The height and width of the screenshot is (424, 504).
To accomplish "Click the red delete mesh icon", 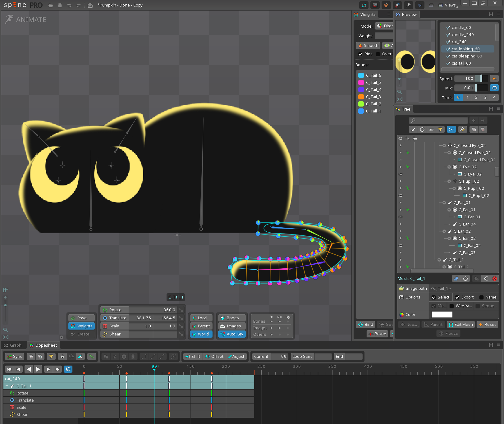I will (x=495, y=279).
